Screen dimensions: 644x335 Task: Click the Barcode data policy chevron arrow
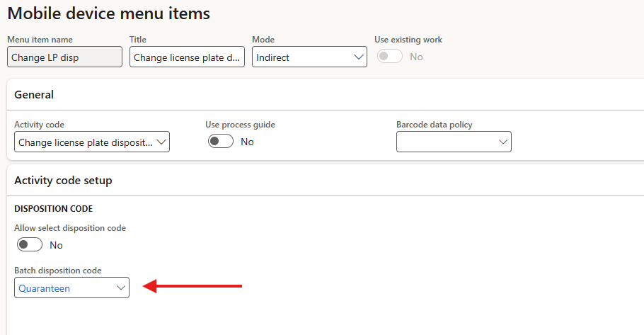click(x=502, y=142)
